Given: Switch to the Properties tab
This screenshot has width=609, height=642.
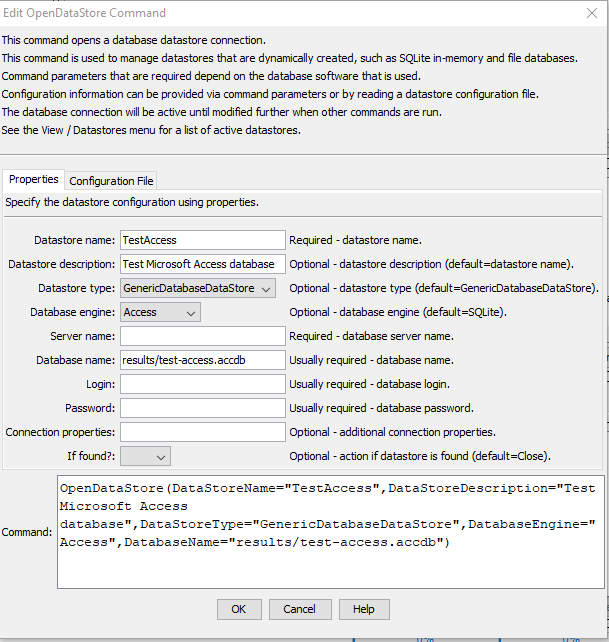Looking at the screenshot, I should (x=34, y=180).
